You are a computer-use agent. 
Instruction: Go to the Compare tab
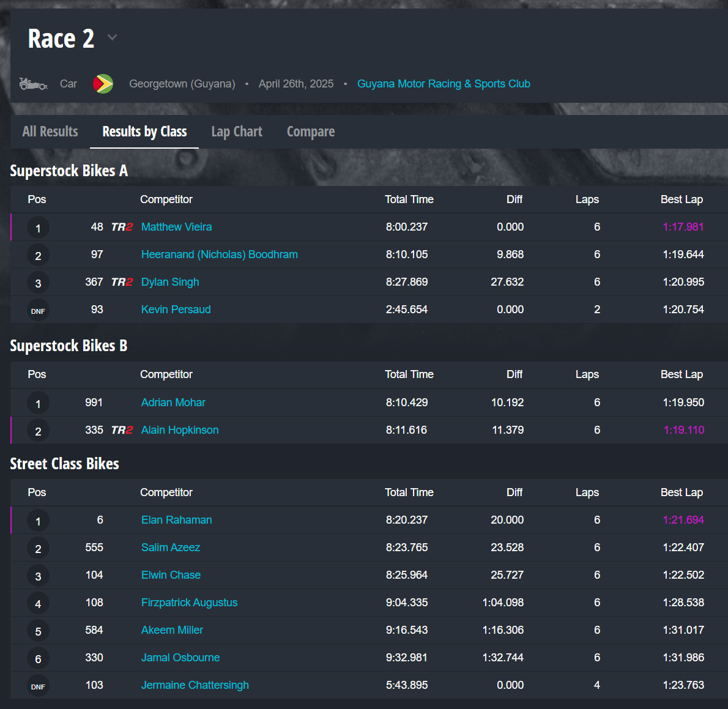click(310, 132)
